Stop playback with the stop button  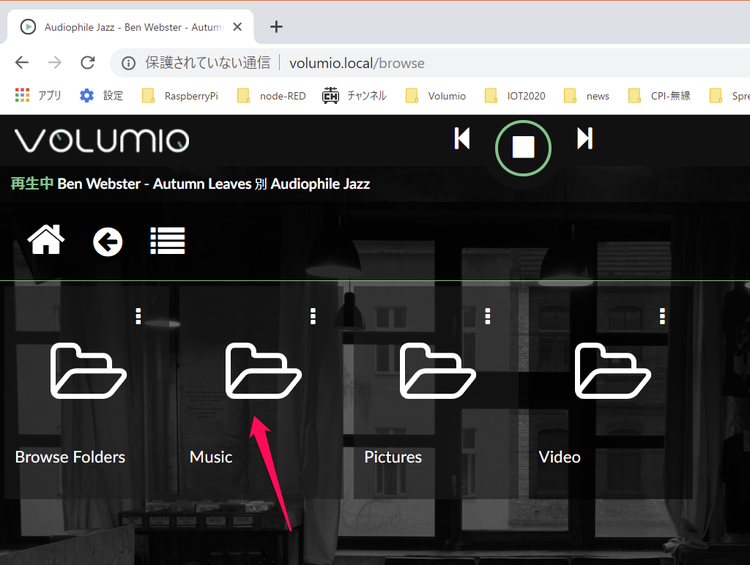[523, 147]
